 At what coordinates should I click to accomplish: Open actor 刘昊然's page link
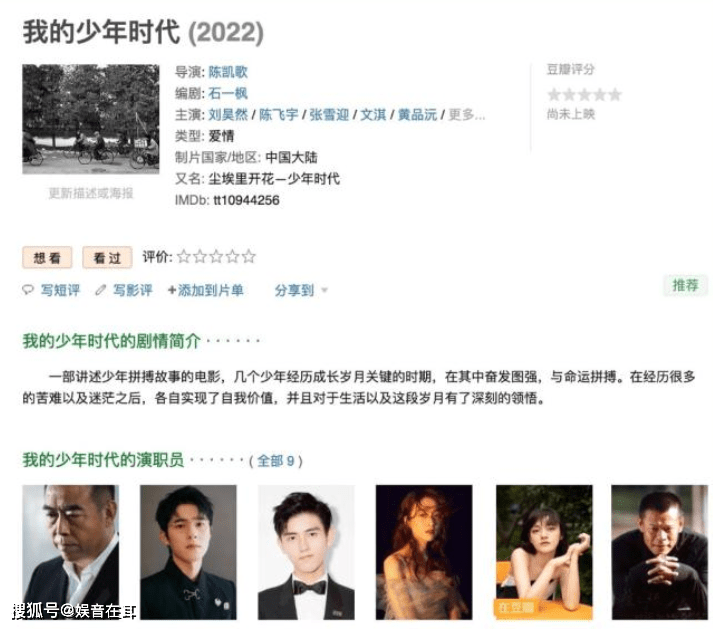pos(228,115)
